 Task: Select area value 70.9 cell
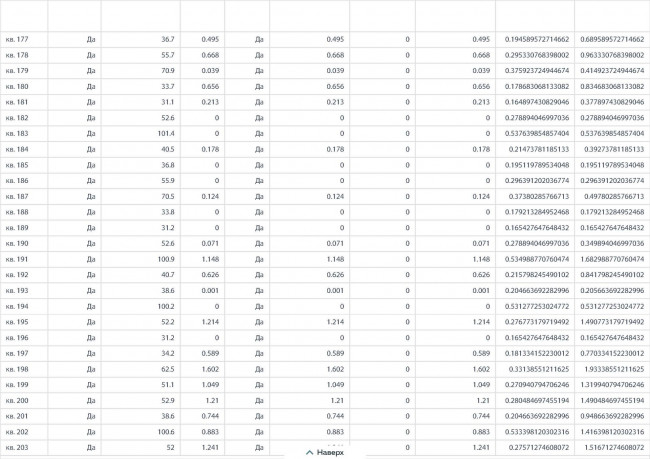coord(141,70)
